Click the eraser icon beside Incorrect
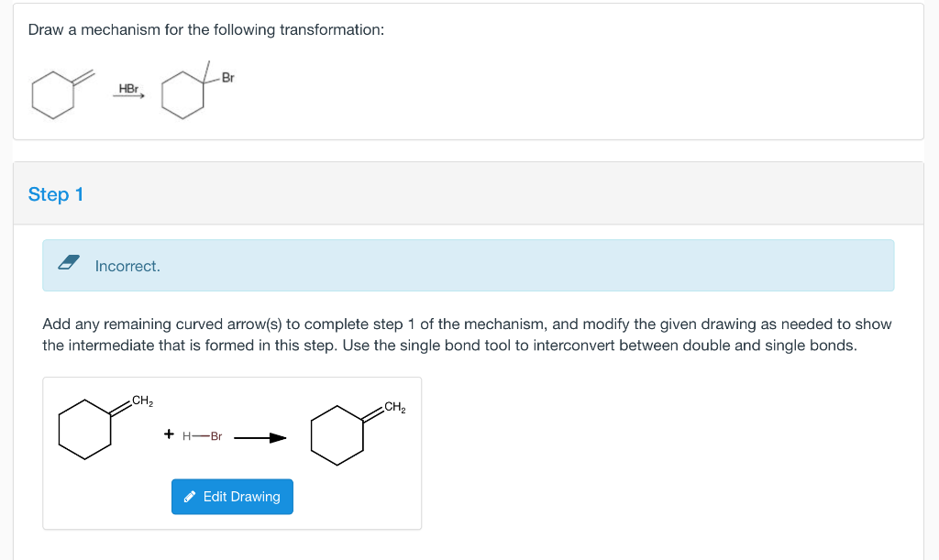This screenshot has height=560, width=939. [x=69, y=265]
